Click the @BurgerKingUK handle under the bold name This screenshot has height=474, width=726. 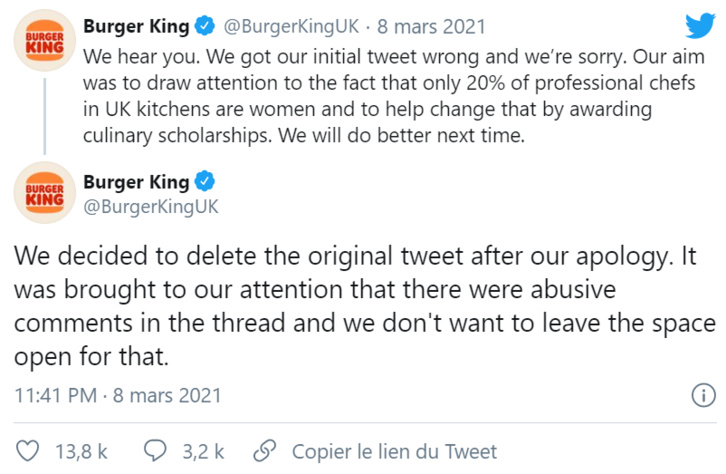coord(151,206)
